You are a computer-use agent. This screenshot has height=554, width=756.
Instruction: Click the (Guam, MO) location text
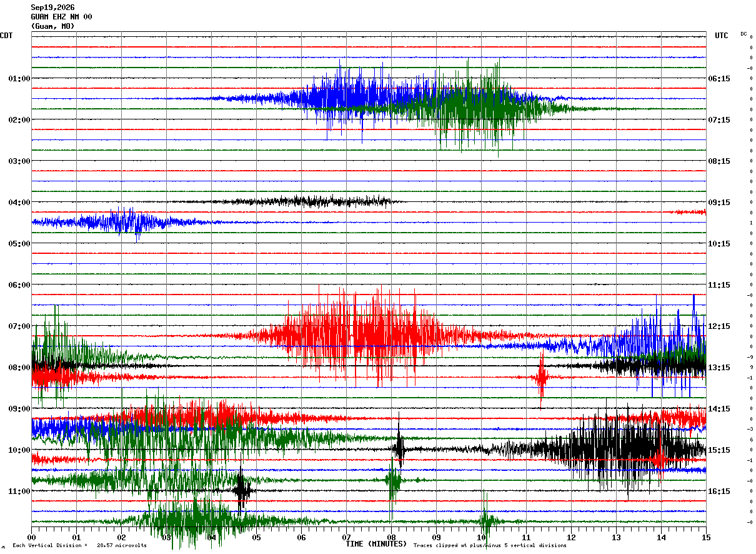[x=52, y=26]
